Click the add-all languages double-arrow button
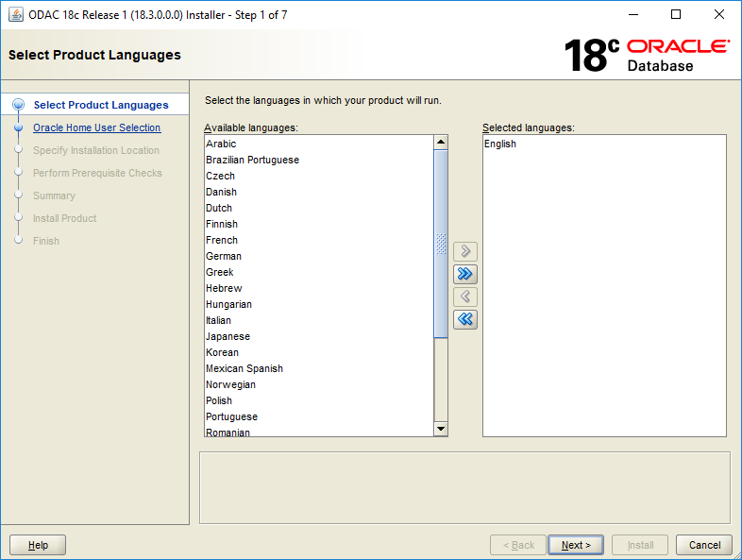This screenshot has height=560, width=742. (x=465, y=274)
